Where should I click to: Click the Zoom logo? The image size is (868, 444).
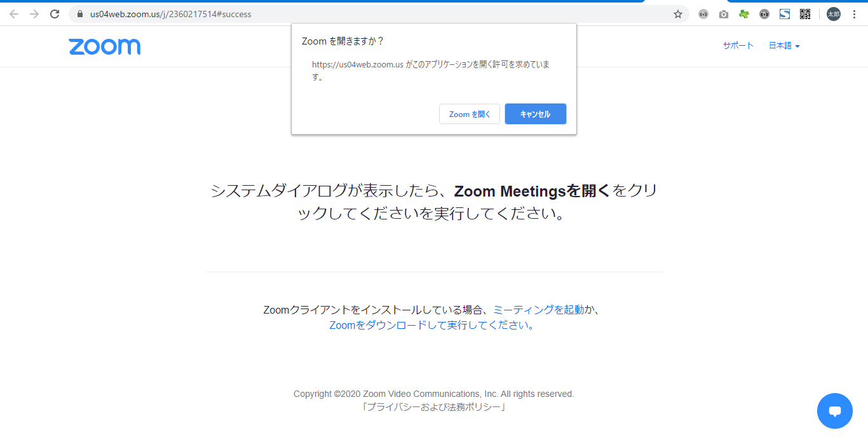pos(105,46)
